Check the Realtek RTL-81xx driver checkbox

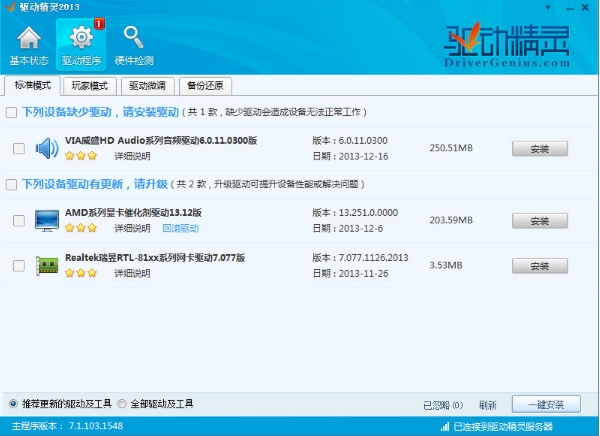coord(19,266)
